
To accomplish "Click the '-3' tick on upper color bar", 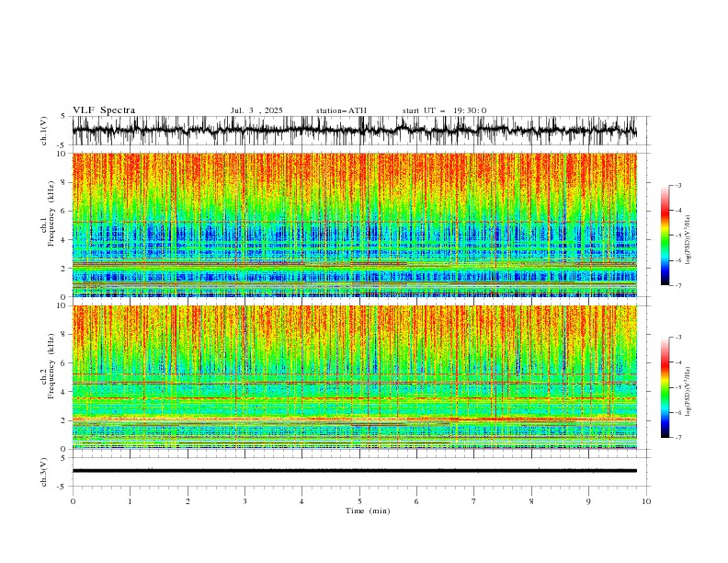I will [x=678, y=185].
